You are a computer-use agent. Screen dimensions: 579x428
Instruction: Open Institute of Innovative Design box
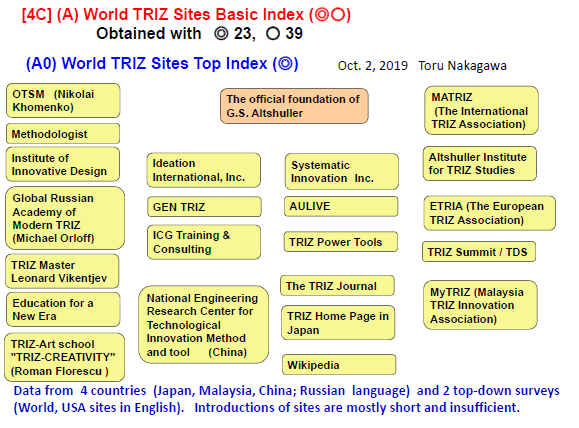coord(63,164)
